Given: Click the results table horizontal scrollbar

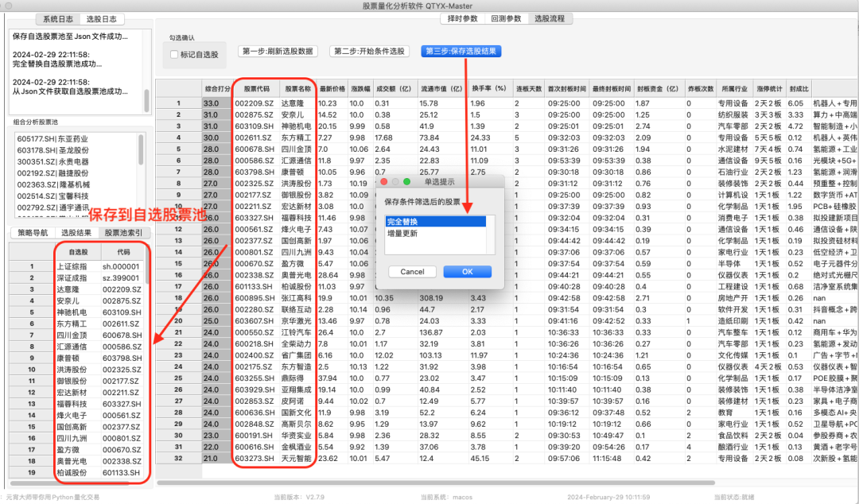Looking at the screenshot, I should [x=436, y=483].
